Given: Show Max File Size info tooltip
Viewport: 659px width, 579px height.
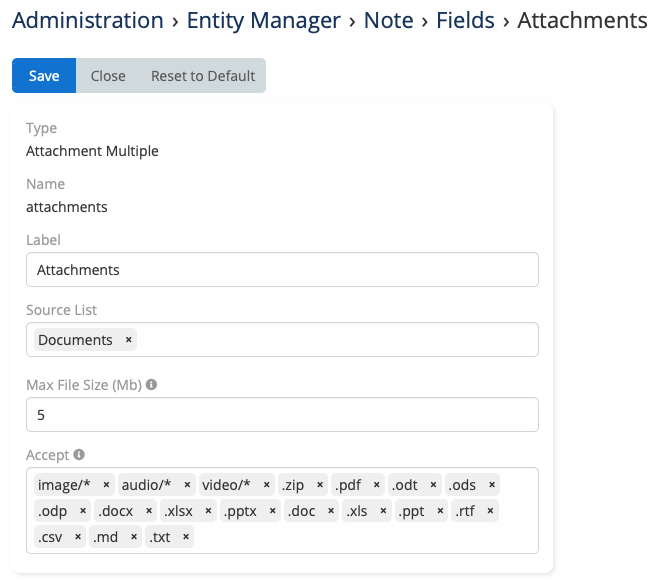Looking at the screenshot, I should pos(151,384).
